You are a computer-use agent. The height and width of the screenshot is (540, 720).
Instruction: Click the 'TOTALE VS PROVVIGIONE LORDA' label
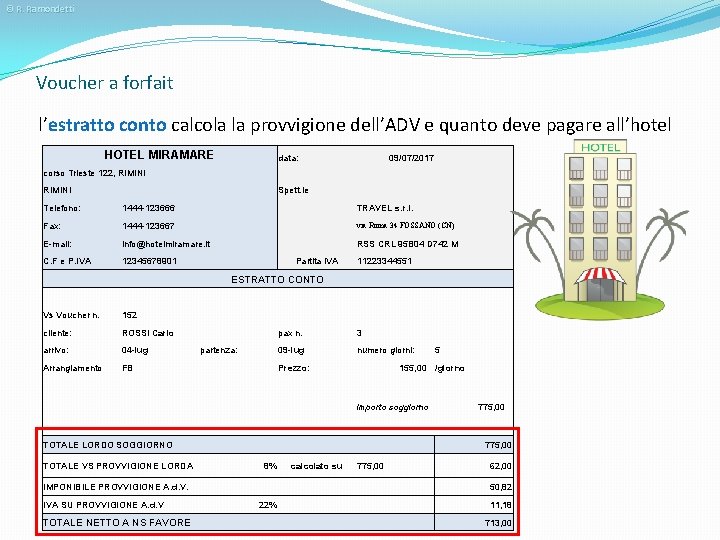(118, 466)
